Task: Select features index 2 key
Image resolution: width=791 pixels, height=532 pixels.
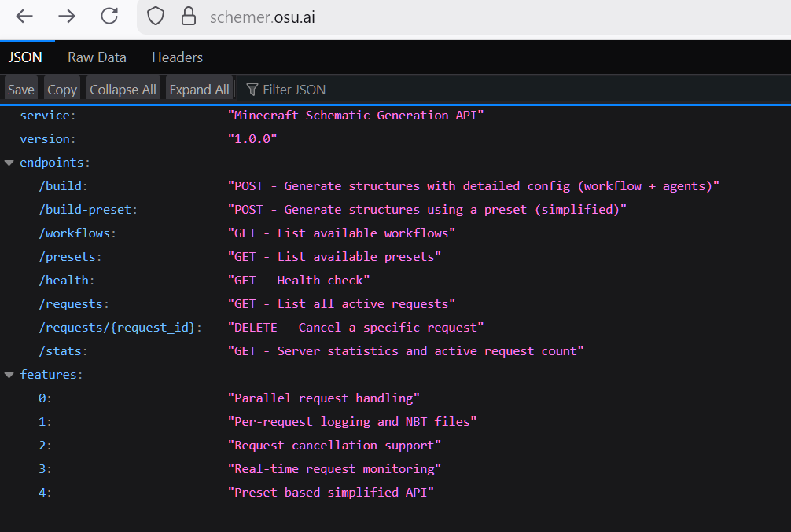Action: [x=45, y=446]
